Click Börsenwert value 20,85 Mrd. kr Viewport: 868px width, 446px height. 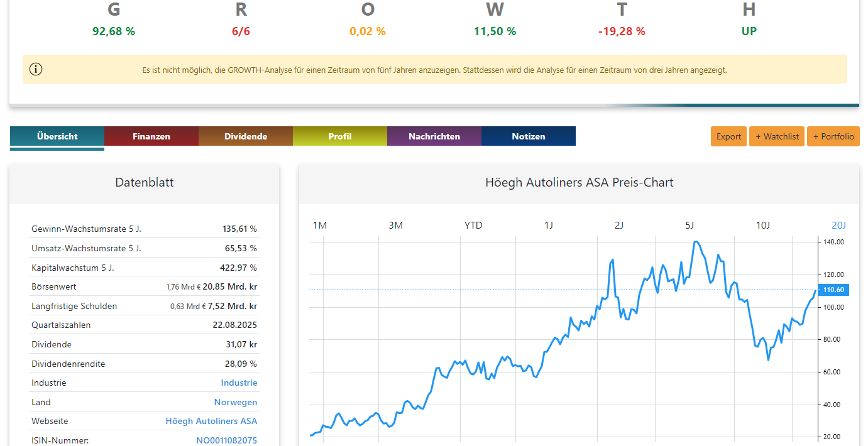point(230,286)
